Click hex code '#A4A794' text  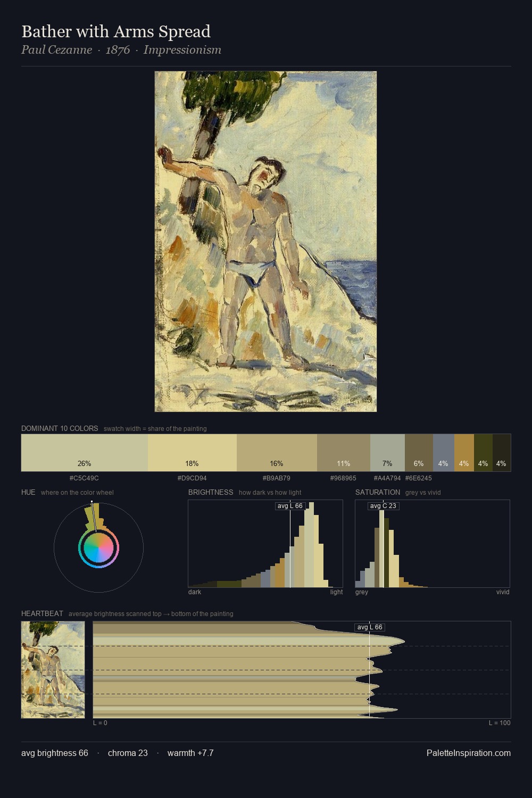[x=387, y=478]
